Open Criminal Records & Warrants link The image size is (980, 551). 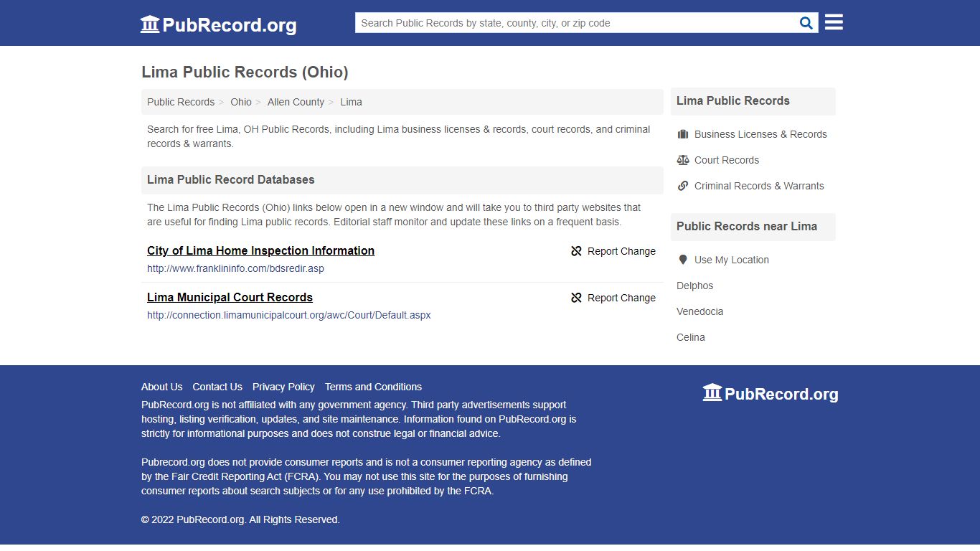[x=759, y=186]
